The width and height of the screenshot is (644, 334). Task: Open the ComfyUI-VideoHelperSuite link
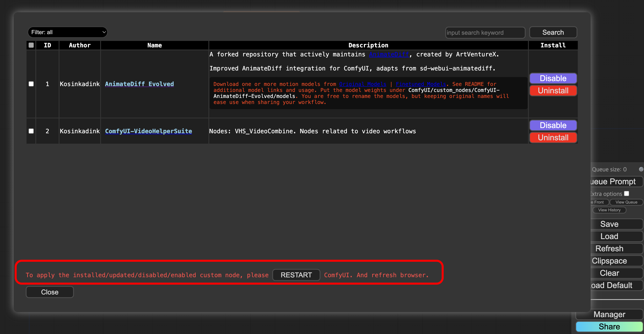click(149, 131)
